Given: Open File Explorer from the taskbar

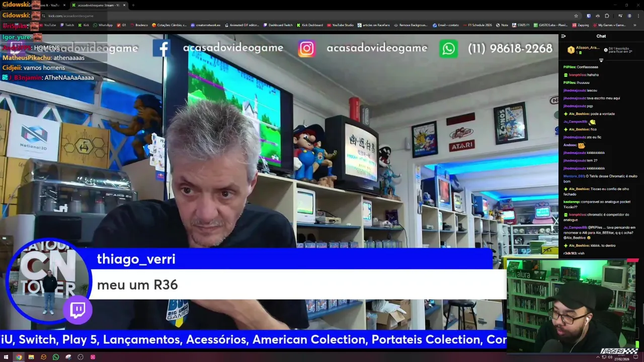Looking at the screenshot, I should click(31, 357).
